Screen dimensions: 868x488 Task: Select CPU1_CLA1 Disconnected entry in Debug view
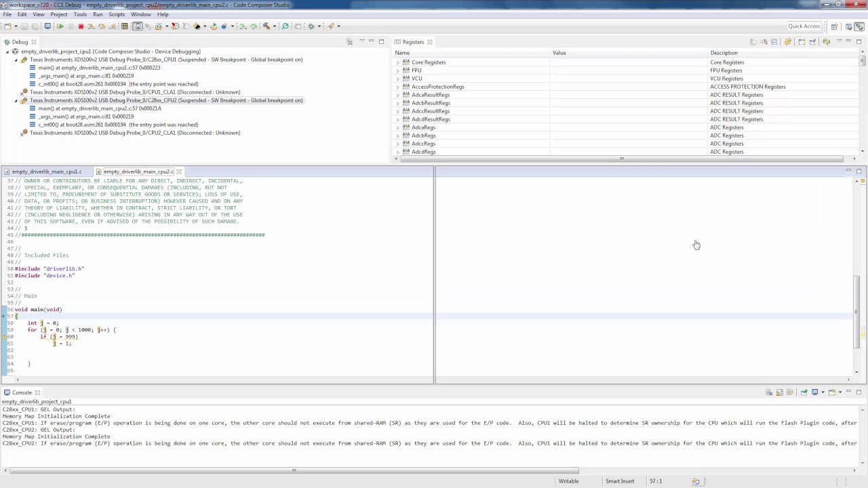(x=135, y=92)
